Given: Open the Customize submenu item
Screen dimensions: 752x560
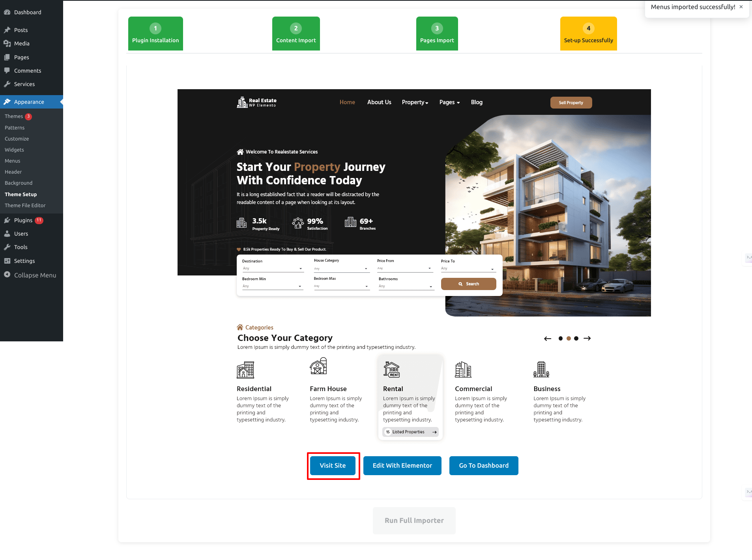Looking at the screenshot, I should tap(17, 139).
